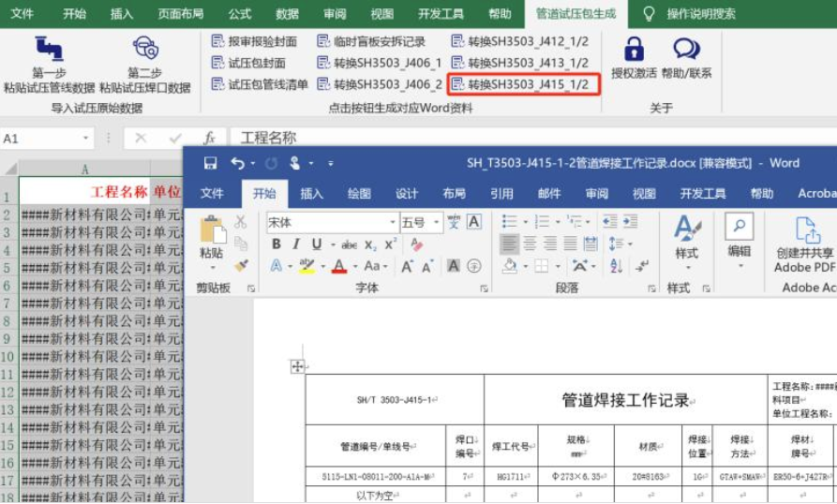Expand the bullets list dropdown arrow
The image size is (837, 504).
525,222
